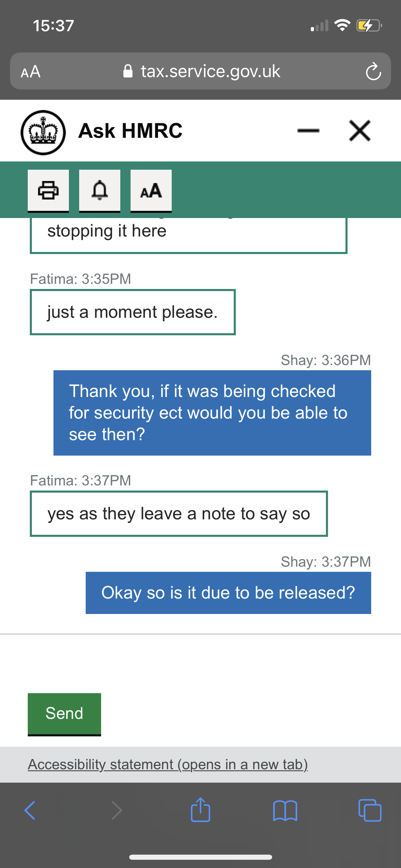
Task: Reload the tax.service.gov.uk page
Action: point(373,71)
